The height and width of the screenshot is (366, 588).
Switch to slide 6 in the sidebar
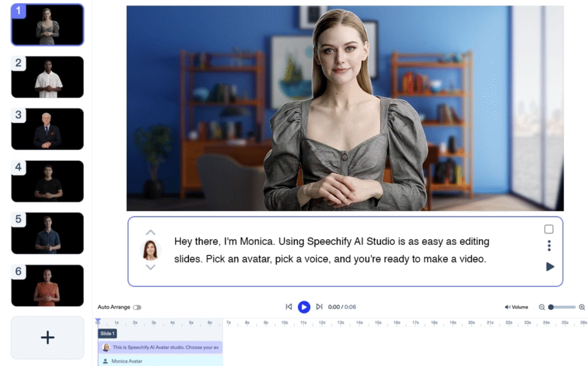click(48, 285)
